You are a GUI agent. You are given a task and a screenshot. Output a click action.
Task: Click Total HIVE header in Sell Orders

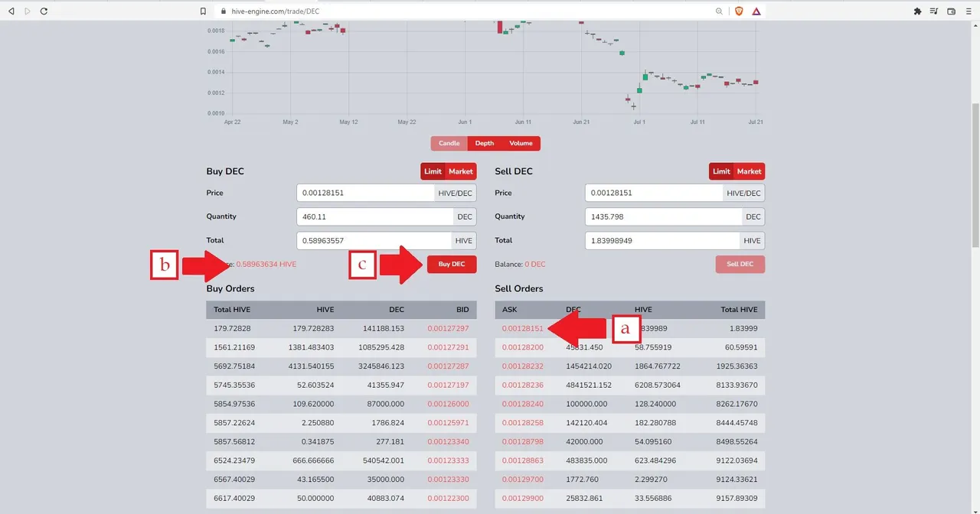pyautogui.click(x=739, y=310)
